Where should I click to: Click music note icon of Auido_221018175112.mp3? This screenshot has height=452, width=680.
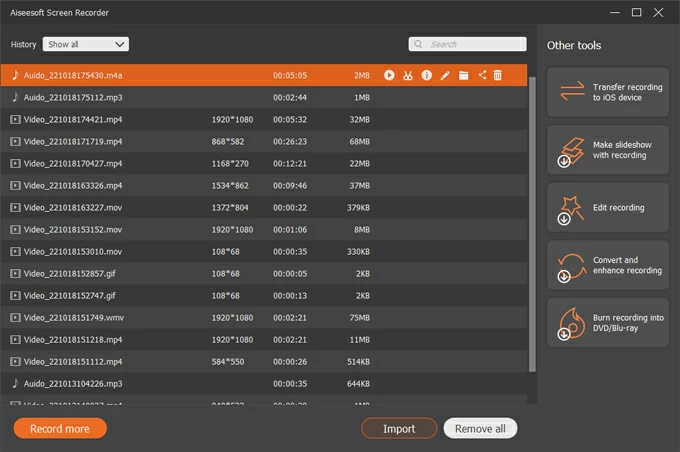click(x=16, y=97)
